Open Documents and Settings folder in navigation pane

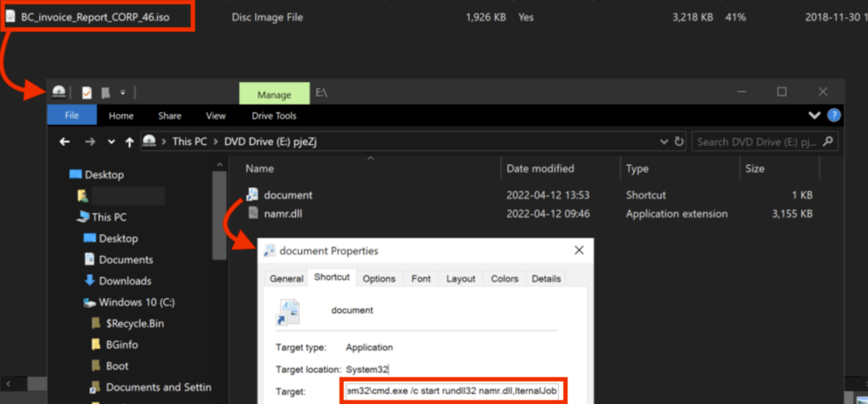[x=151, y=387]
